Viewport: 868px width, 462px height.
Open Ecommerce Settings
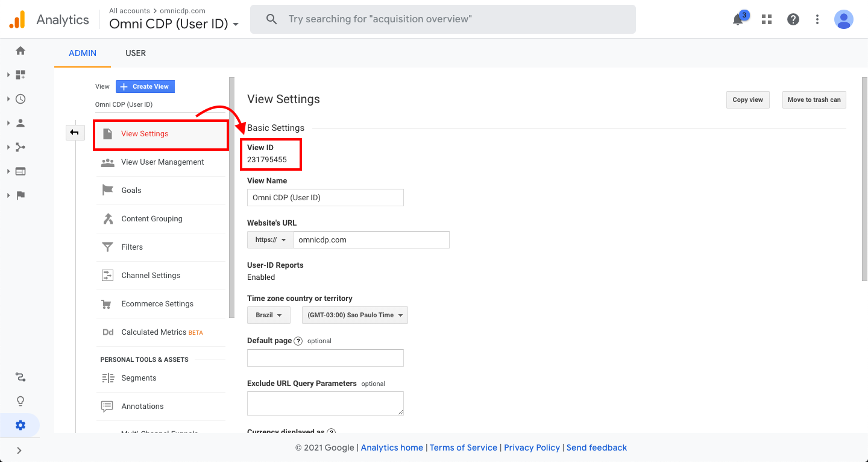click(161, 304)
